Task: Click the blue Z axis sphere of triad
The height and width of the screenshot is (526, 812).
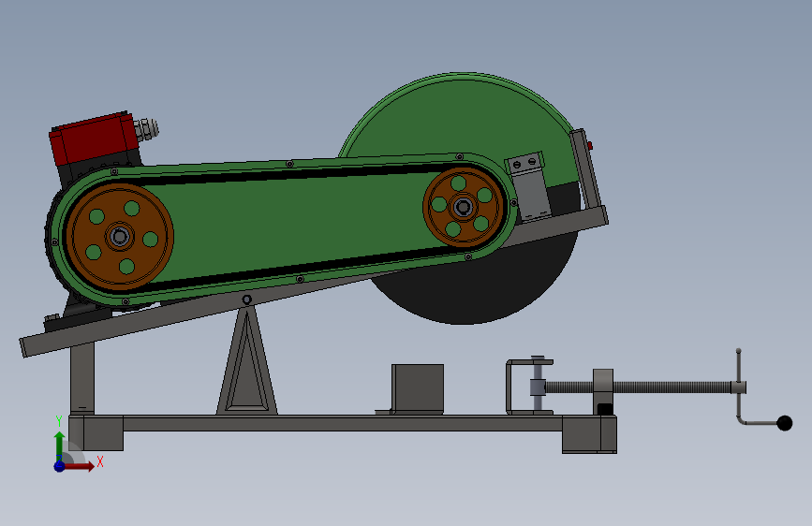Action: coord(60,466)
